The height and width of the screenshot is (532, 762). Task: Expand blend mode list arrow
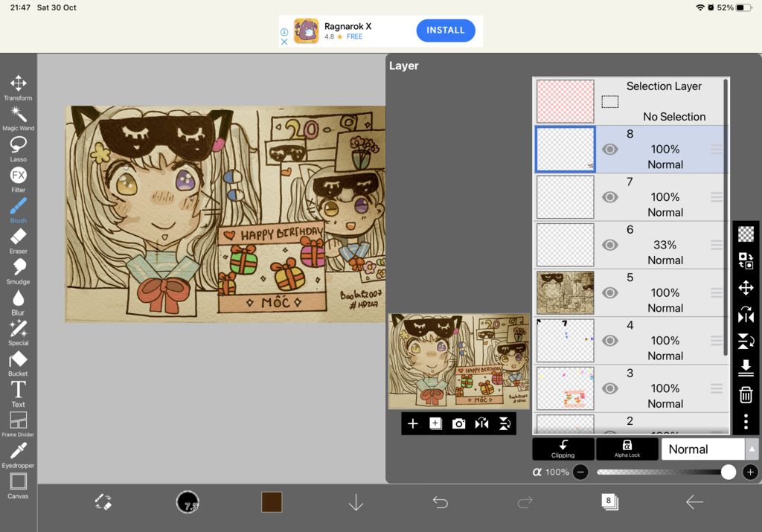(752, 449)
